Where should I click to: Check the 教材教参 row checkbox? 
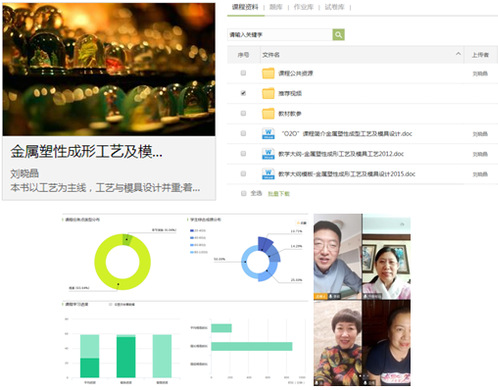[243, 113]
